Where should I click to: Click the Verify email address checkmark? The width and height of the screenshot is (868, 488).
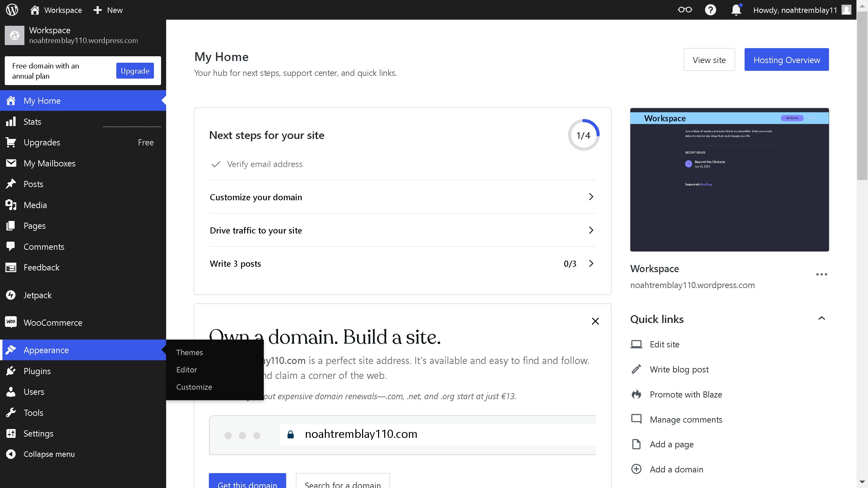pyautogui.click(x=216, y=164)
